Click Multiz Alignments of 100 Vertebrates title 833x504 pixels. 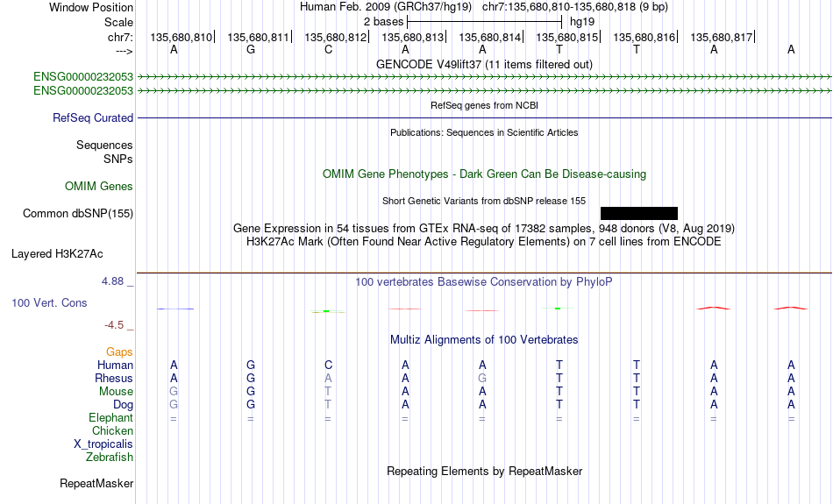[484, 340]
